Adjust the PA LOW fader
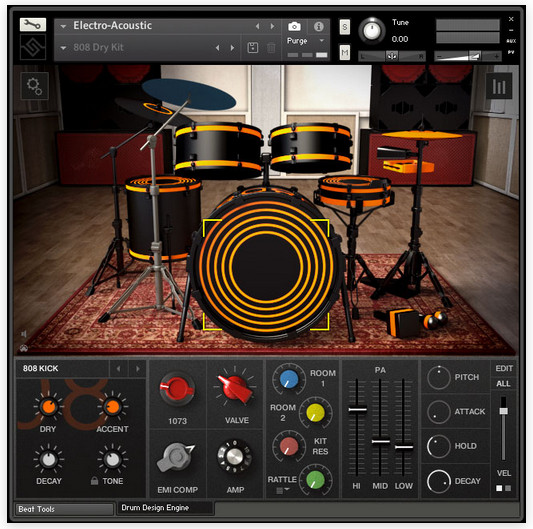 pyautogui.click(x=404, y=447)
